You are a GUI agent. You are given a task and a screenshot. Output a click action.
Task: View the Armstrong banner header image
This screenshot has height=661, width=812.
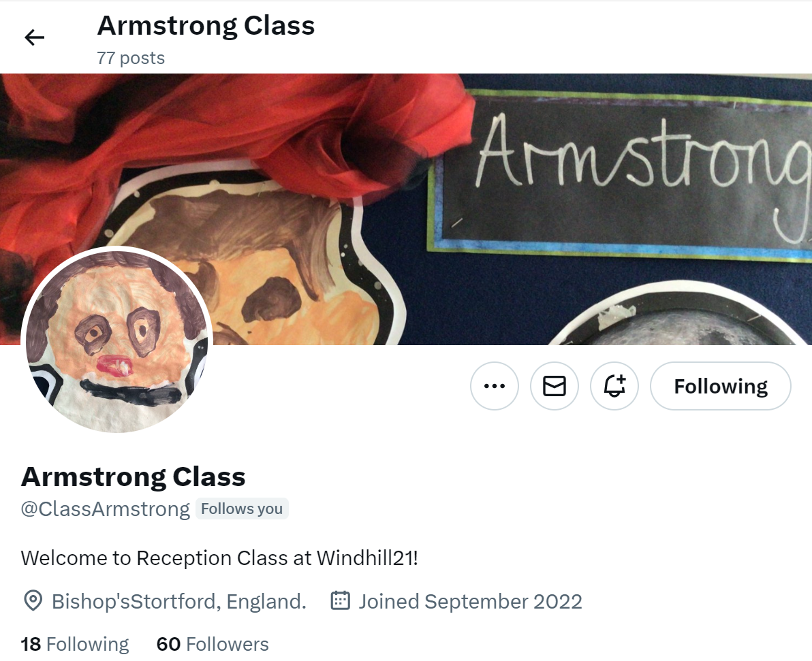[x=406, y=209]
